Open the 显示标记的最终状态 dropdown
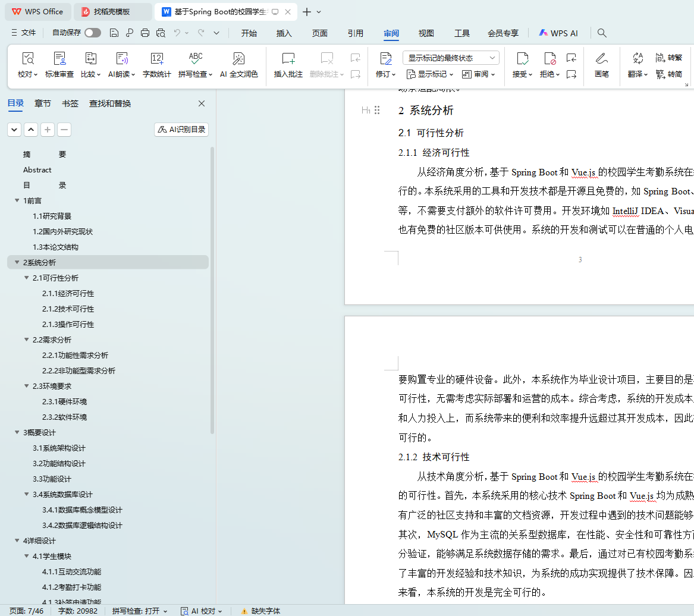The image size is (694, 616). pyautogui.click(x=451, y=58)
